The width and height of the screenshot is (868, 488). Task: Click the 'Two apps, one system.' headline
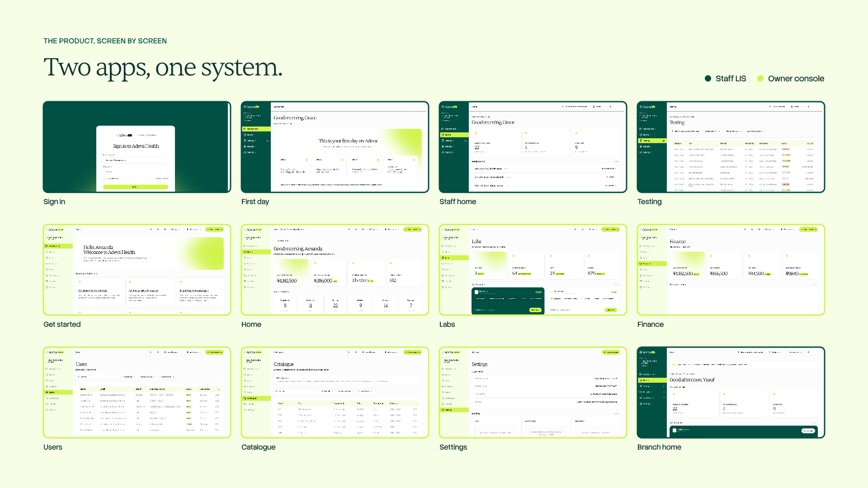[x=163, y=68]
